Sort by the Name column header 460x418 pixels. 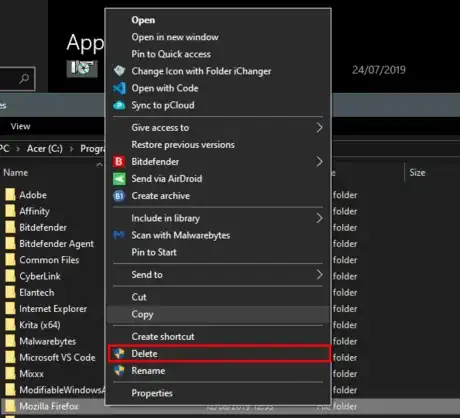(x=16, y=173)
